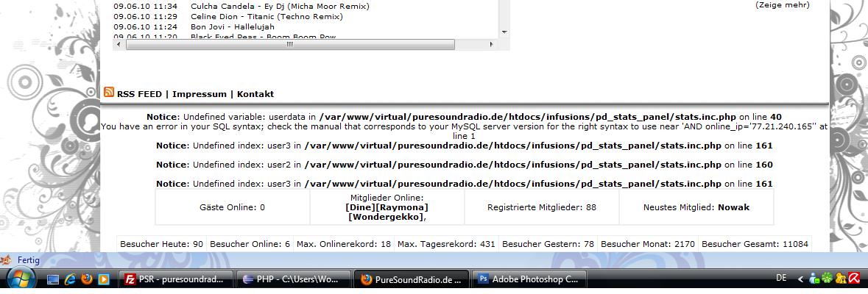Screen dimensions: 868x294
Task: Switch to the PHP editor taskbar window
Action: point(294,279)
